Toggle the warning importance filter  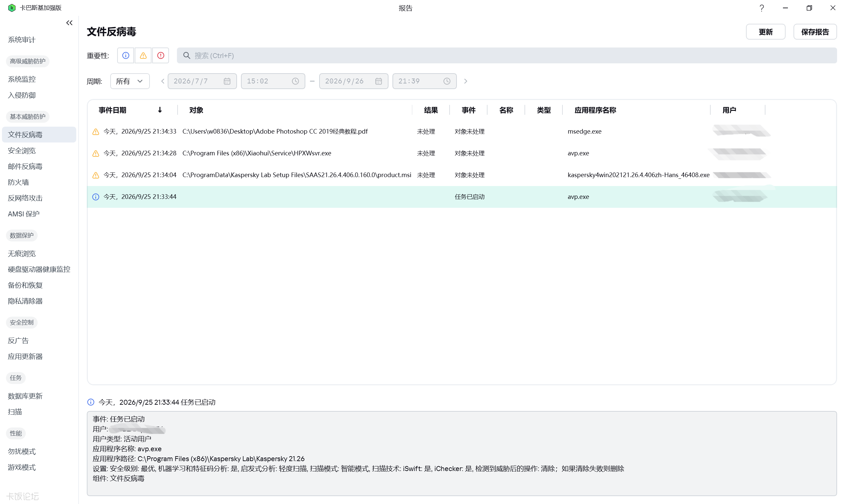(143, 55)
